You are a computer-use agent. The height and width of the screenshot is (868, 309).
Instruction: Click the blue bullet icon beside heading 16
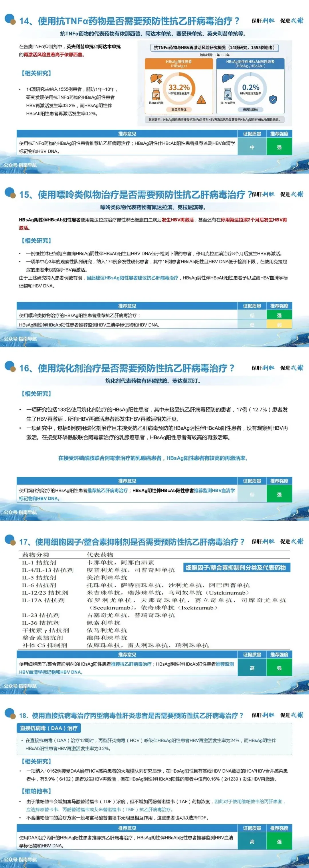pos(10,367)
